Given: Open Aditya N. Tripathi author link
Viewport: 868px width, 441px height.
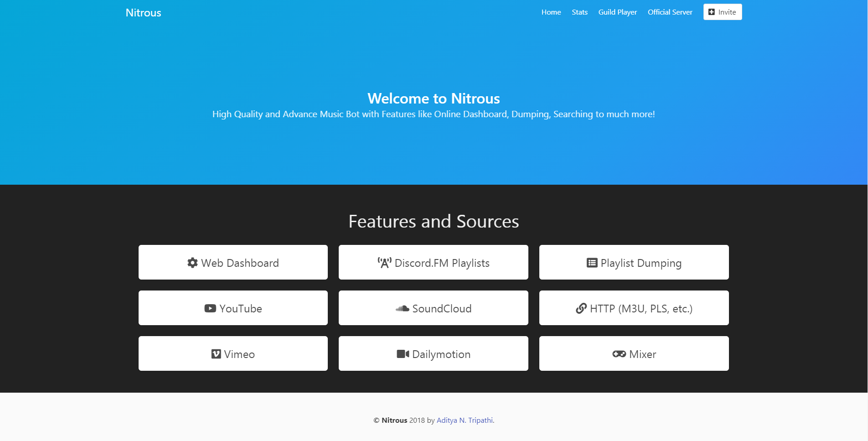Looking at the screenshot, I should 465,420.
